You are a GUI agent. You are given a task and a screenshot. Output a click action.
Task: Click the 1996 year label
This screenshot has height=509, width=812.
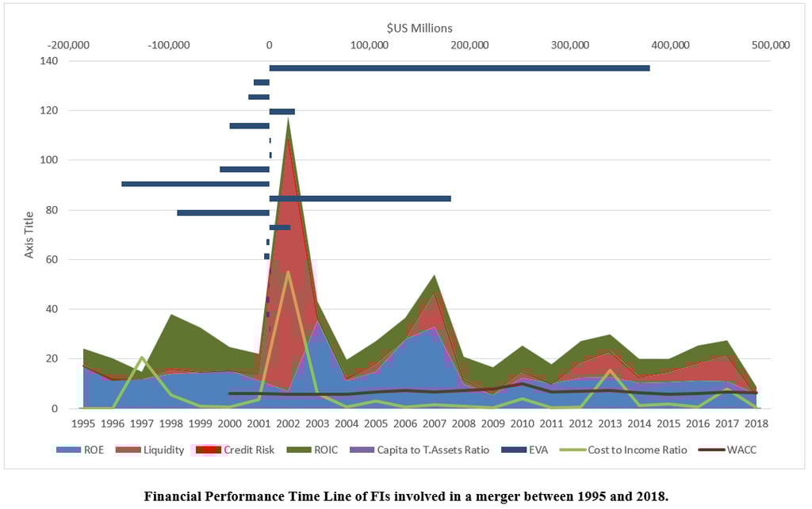pyautogui.click(x=113, y=423)
